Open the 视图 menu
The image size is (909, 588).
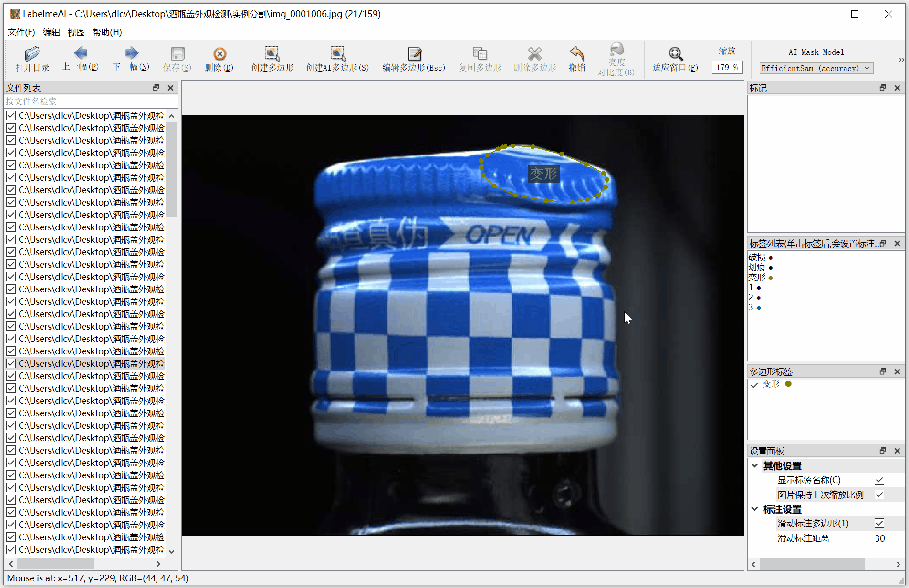pos(76,32)
